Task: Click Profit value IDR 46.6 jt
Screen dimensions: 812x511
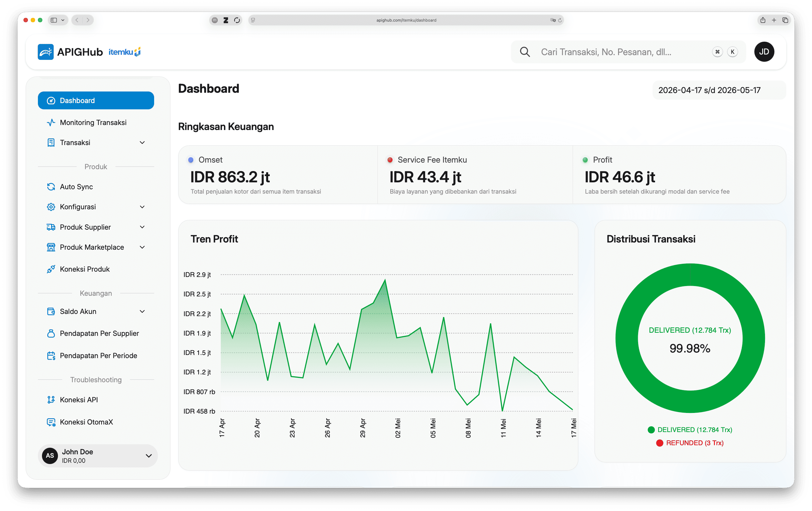Action: [x=620, y=177]
